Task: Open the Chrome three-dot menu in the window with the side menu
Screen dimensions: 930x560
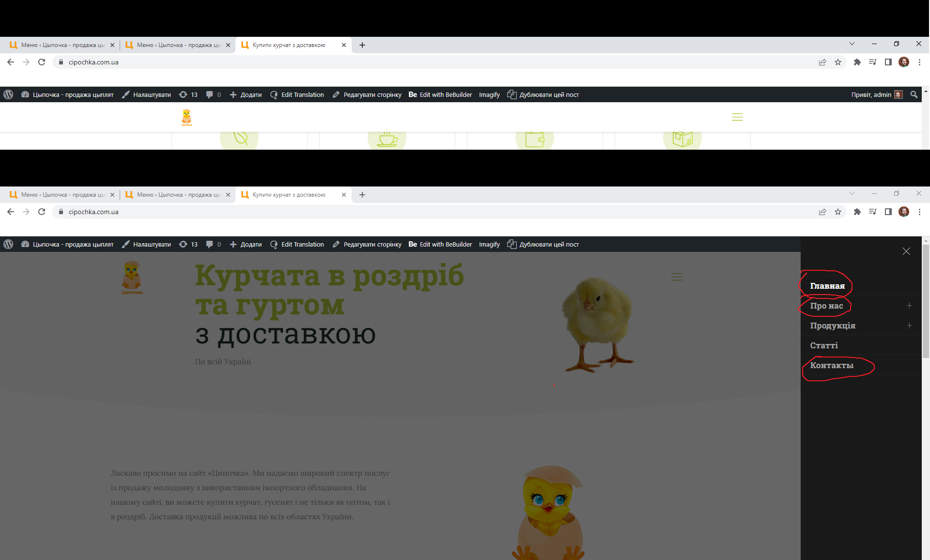Action: (x=919, y=212)
